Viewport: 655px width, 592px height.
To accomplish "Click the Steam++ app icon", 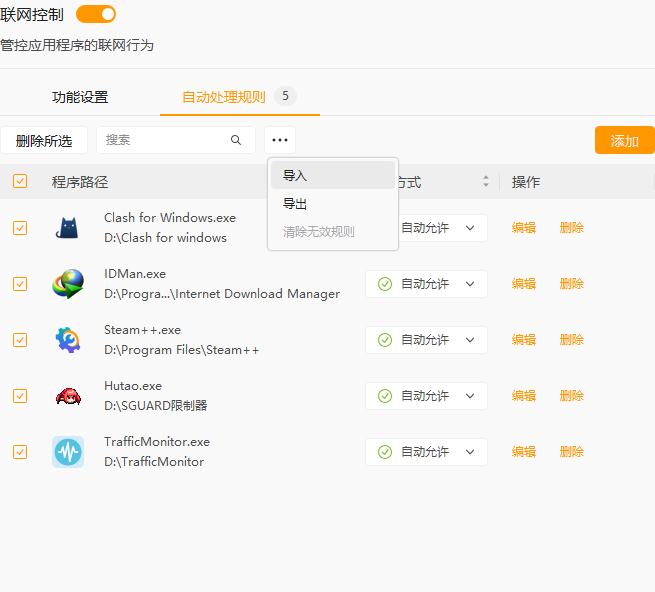I will coord(68,340).
